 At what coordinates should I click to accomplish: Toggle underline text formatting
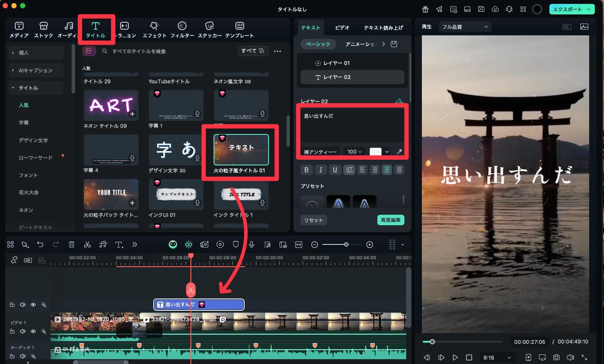tap(335, 170)
